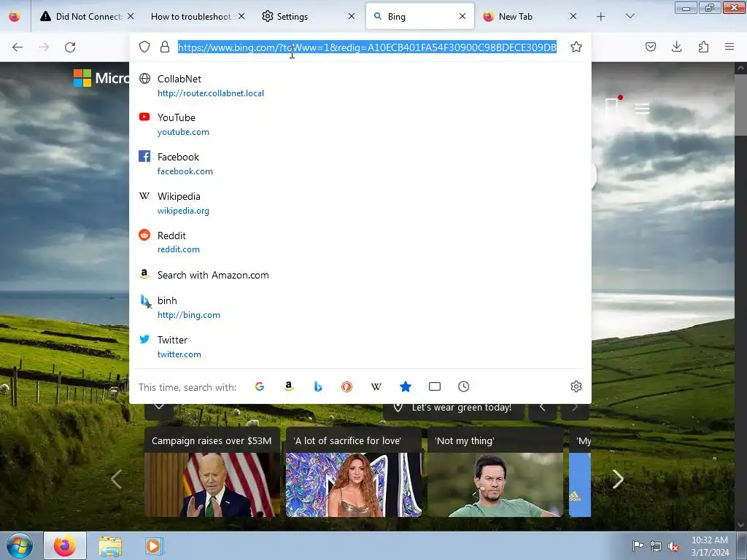Image resolution: width=747 pixels, height=560 pixels.
Task: Select YouTube suggestion
Action: [360, 125]
